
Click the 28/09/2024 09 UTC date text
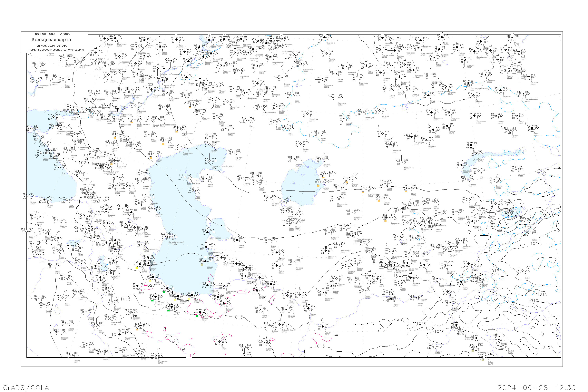(x=52, y=45)
